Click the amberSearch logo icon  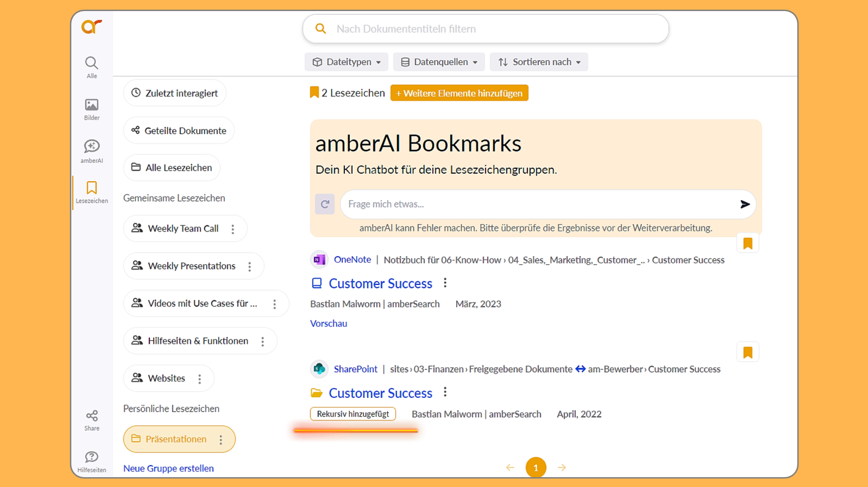pos(92,26)
